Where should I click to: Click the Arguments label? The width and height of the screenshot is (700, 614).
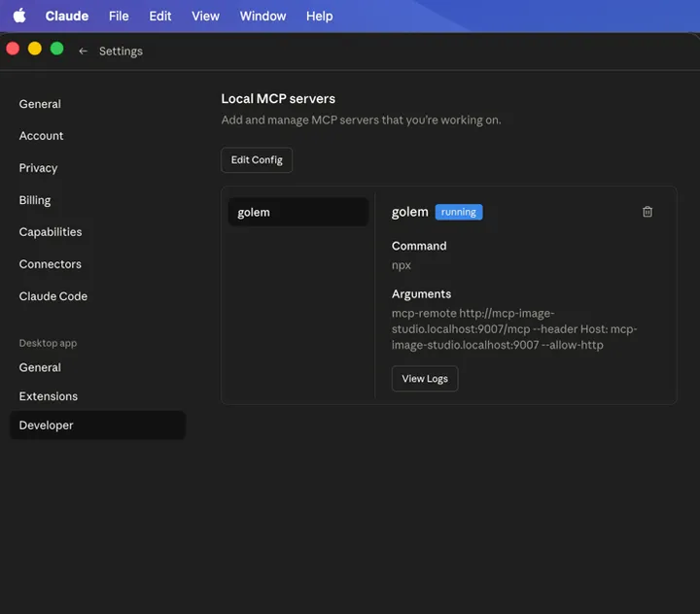pyautogui.click(x=421, y=294)
